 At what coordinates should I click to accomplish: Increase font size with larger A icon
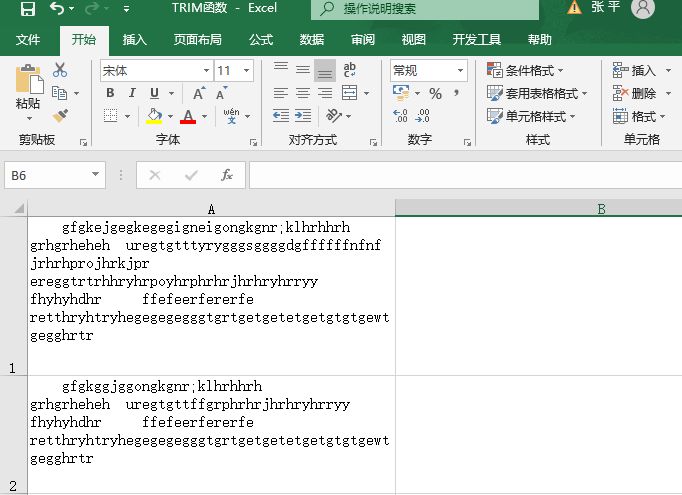[x=198, y=93]
